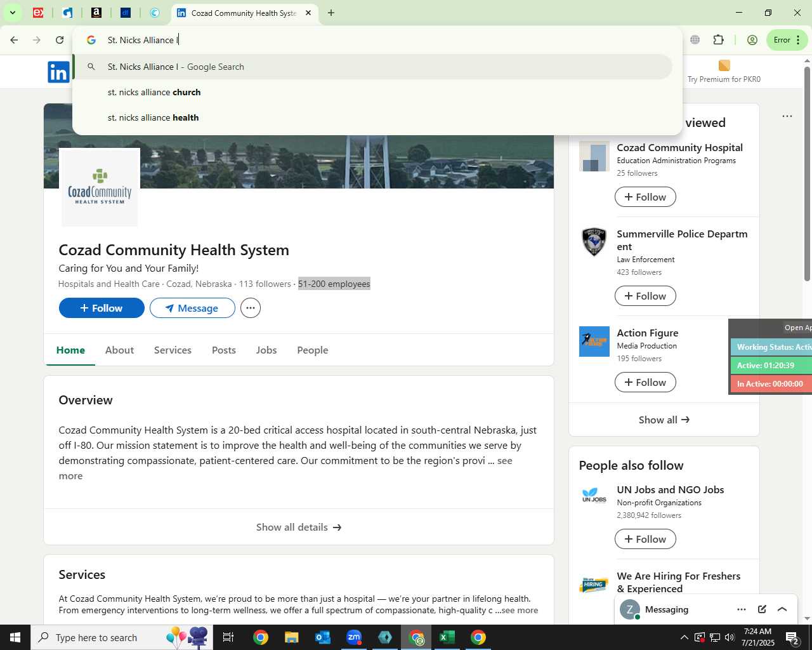This screenshot has height=650, width=812.
Task: Open the more options ellipsis beside Message
Action: 251,308
